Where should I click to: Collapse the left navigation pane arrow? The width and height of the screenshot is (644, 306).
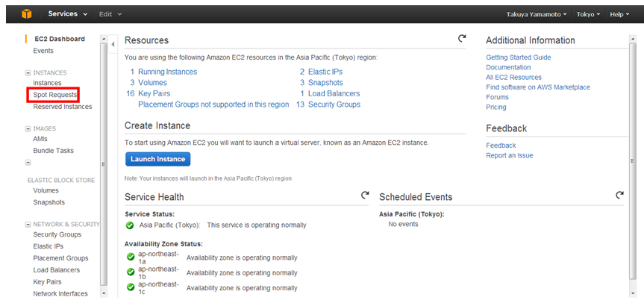tap(113, 44)
